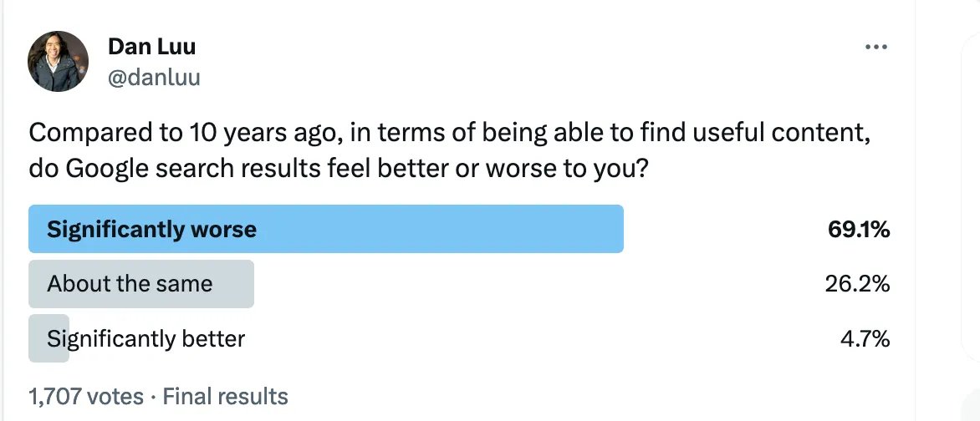
Task: Open the tweet's three-dot More menu
Action: click(x=875, y=48)
